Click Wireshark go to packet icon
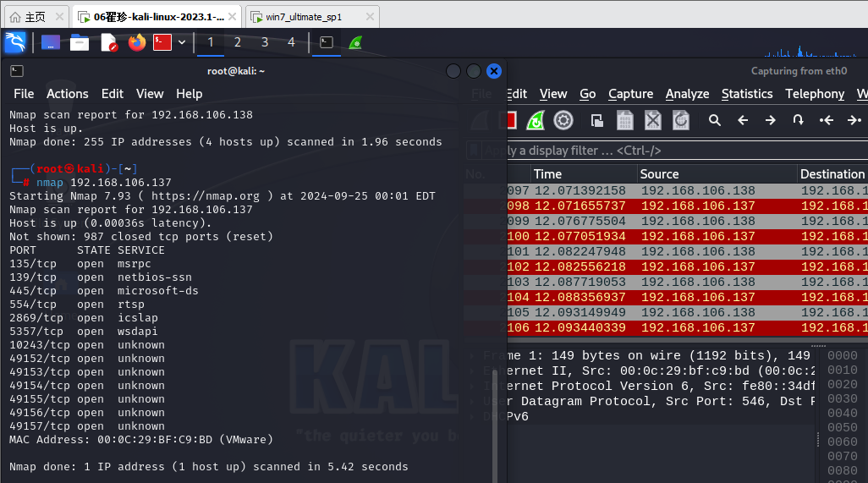 (799, 120)
